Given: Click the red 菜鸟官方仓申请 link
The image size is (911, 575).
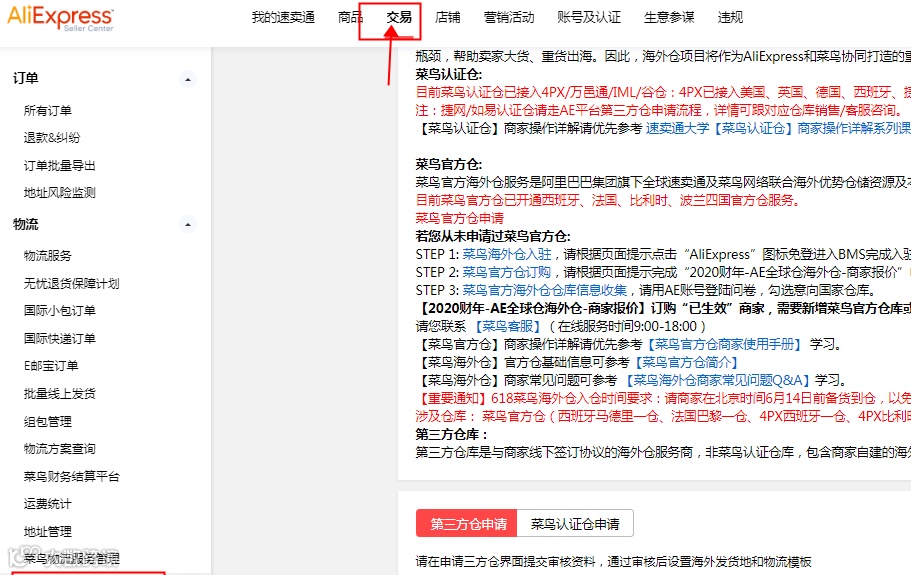Looking at the screenshot, I should pos(460,218).
